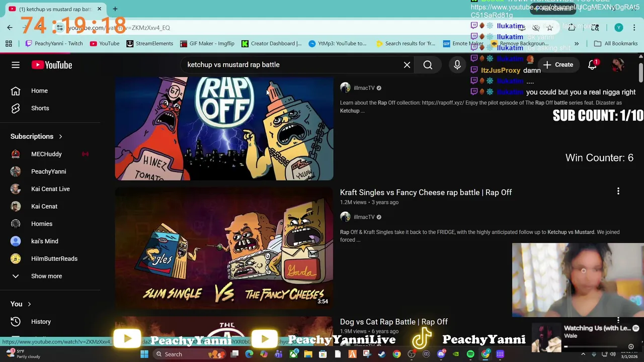The height and width of the screenshot is (362, 644).
Task: Open the PeachyYanni - Twitch bookmark
Action: pos(54,44)
